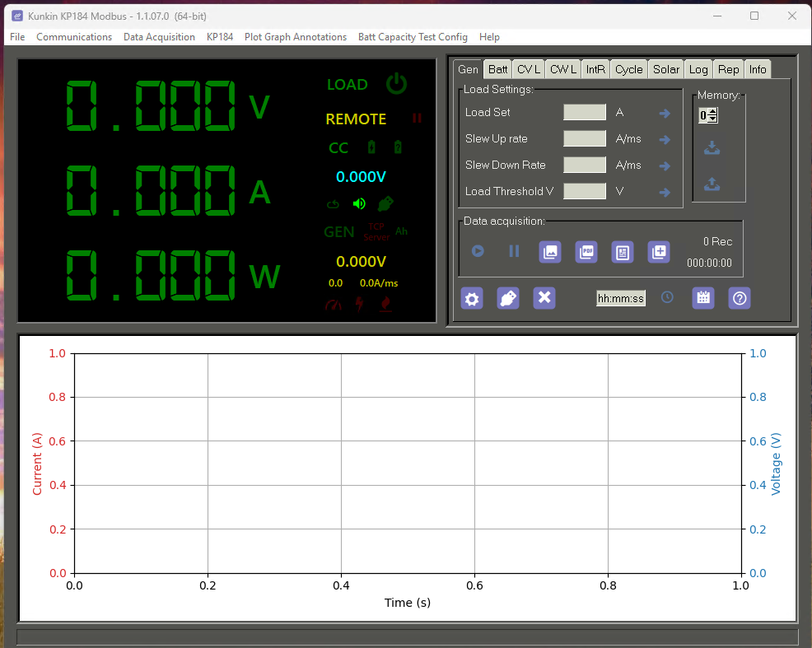Screen dimensions: 812x648
Task: Switch to the Info tab
Action: (x=757, y=69)
